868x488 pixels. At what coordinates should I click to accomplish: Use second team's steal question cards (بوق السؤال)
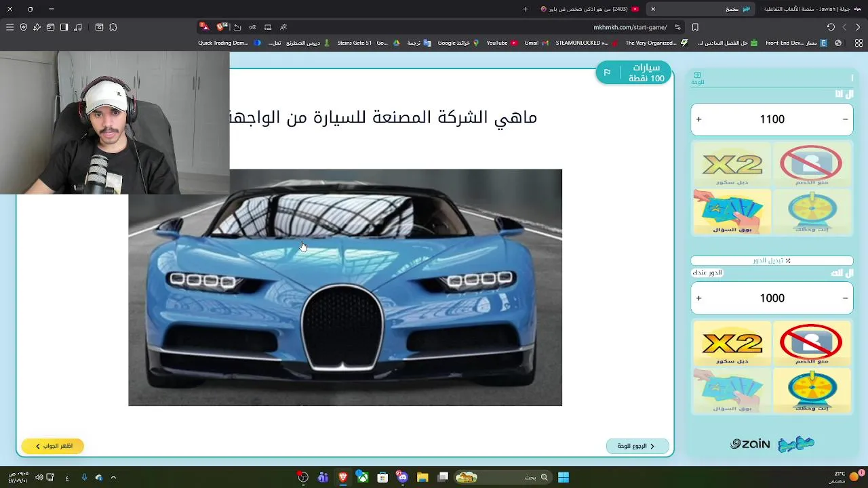pos(732,390)
